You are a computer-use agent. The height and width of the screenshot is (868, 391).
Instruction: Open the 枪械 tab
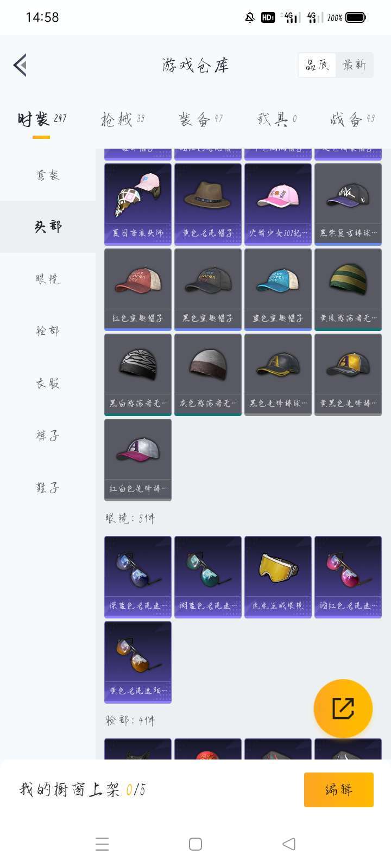pos(123,119)
